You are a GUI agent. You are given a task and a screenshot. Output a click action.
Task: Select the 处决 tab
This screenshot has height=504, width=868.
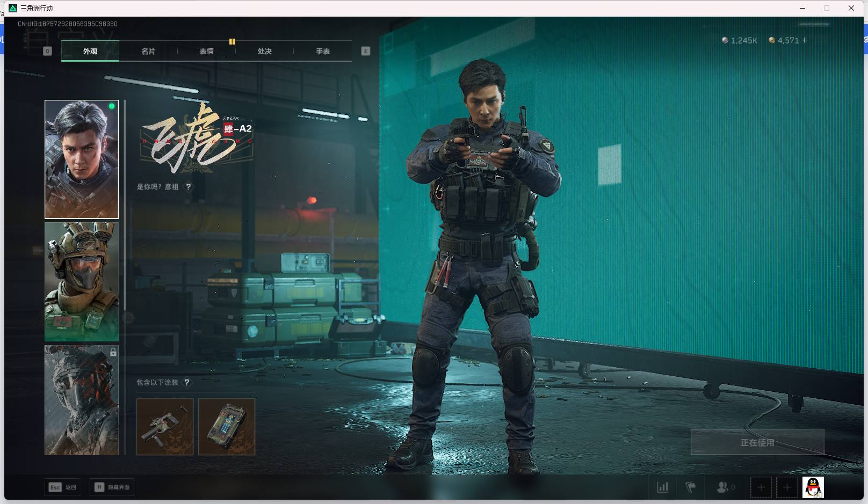click(264, 52)
